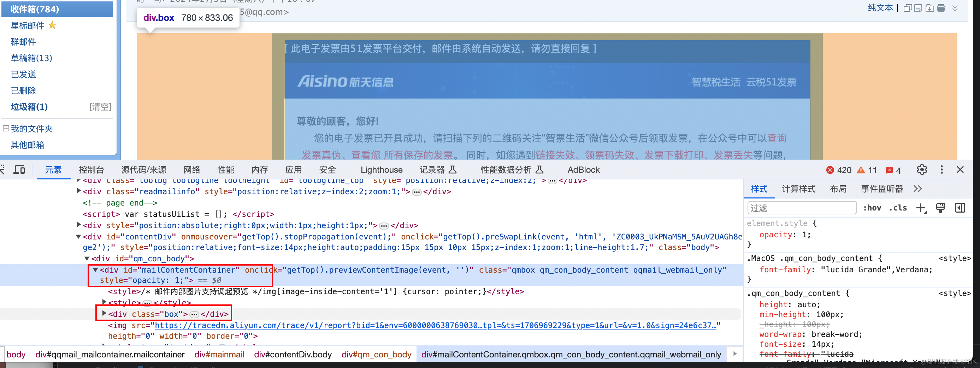Click the paintbrush rendering icon in styles toolbar
The image size is (980, 368).
point(940,208)
